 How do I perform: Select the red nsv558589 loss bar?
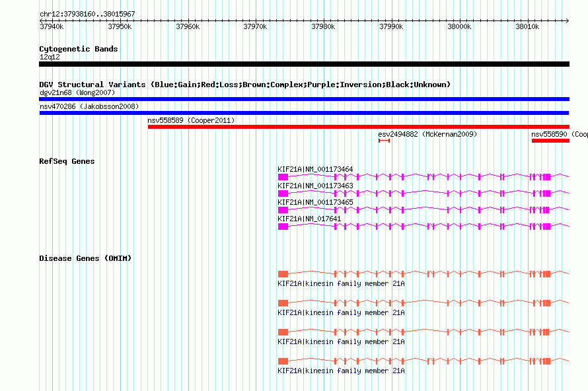pos(359,127)
